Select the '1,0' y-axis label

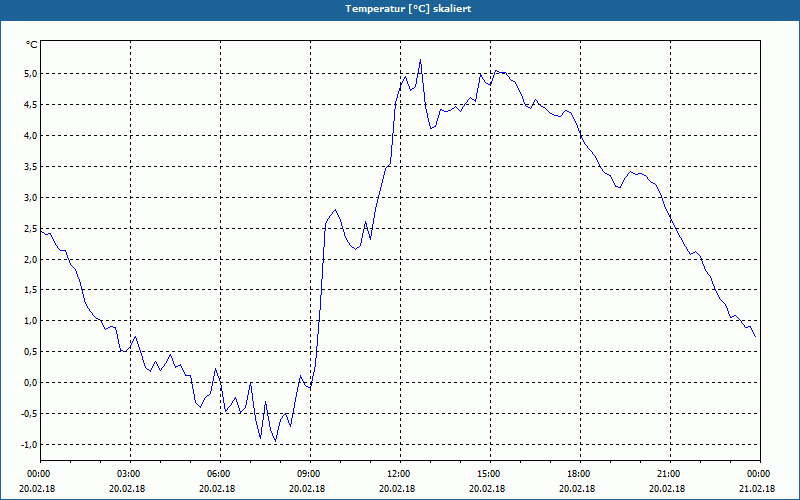point(31,321)
